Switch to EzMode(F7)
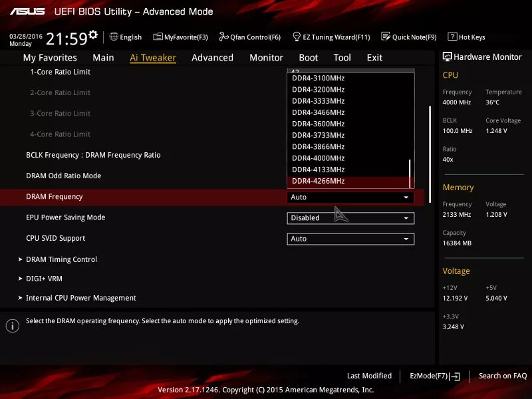 [x=435, y=376]
